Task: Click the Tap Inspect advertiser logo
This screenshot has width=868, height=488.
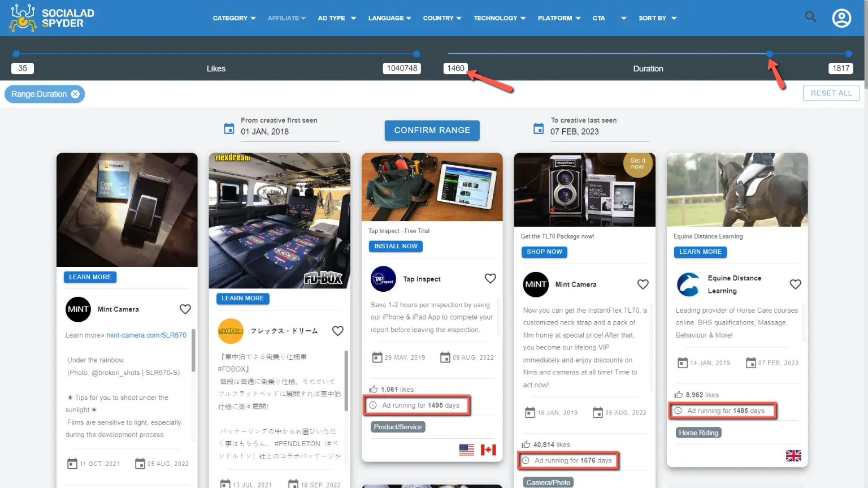Action: (x=383, y=279)
